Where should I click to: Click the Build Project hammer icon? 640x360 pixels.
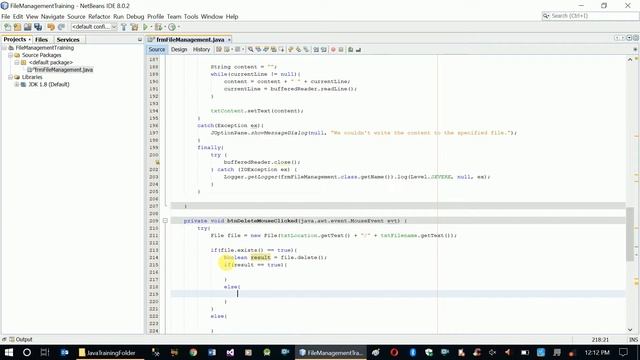pos(124,27)
